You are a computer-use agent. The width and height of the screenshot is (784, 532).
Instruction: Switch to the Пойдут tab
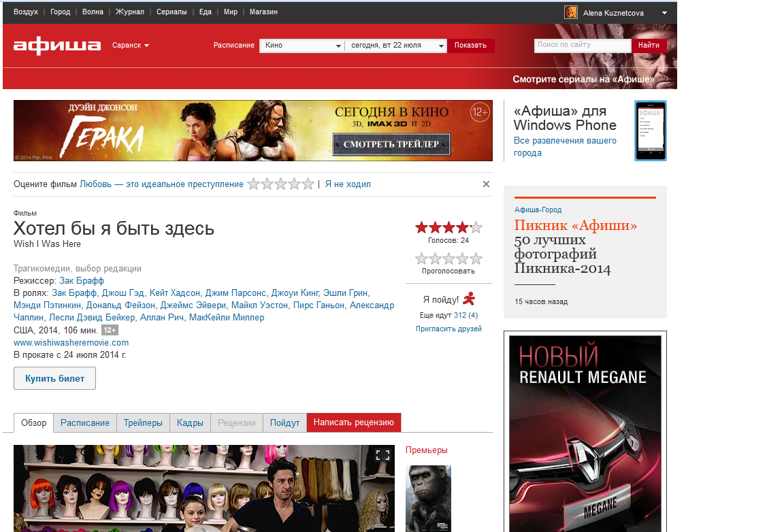284,423
